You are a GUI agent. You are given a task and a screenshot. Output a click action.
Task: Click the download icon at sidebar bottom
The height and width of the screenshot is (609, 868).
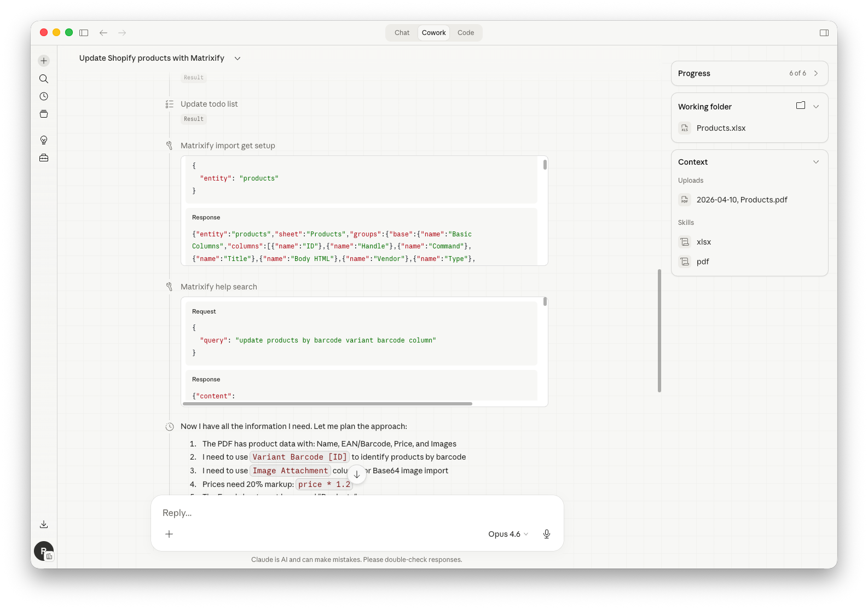click(44, 524)
